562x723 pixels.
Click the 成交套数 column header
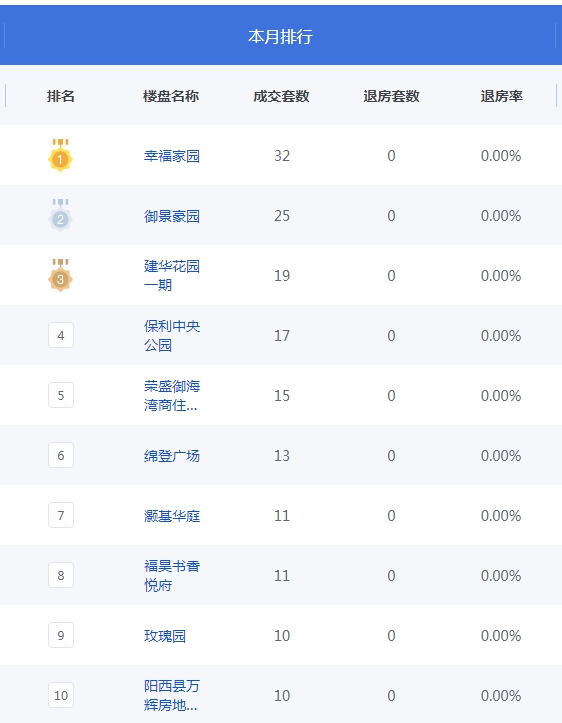[281, 96]
